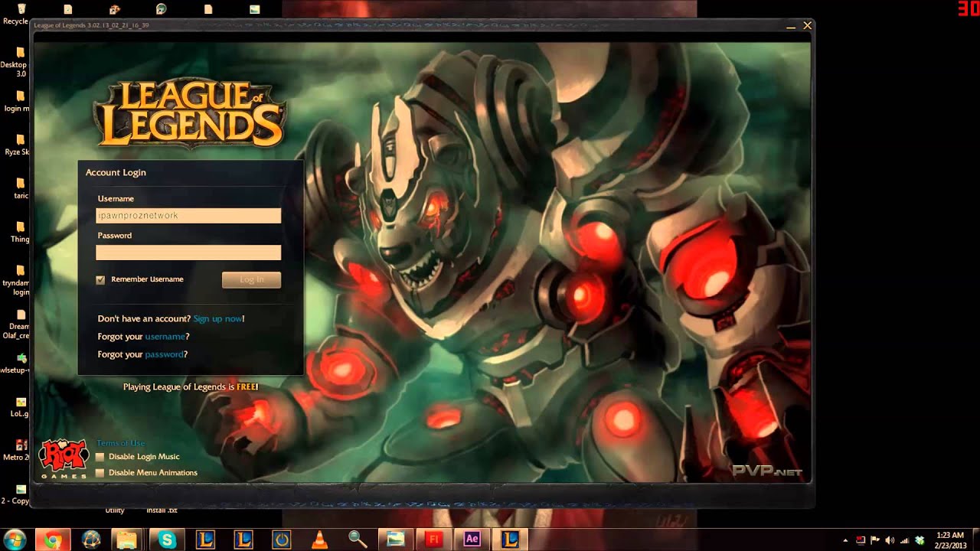
Task: Click the PVP.net logo
Action: [x=766, y=471]
